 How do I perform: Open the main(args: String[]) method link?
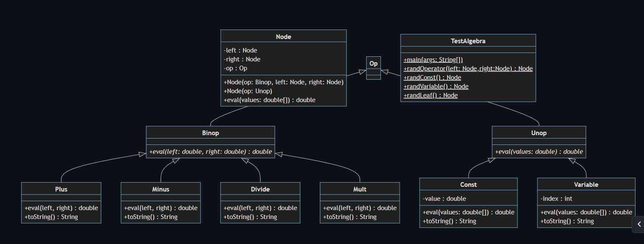433,59
